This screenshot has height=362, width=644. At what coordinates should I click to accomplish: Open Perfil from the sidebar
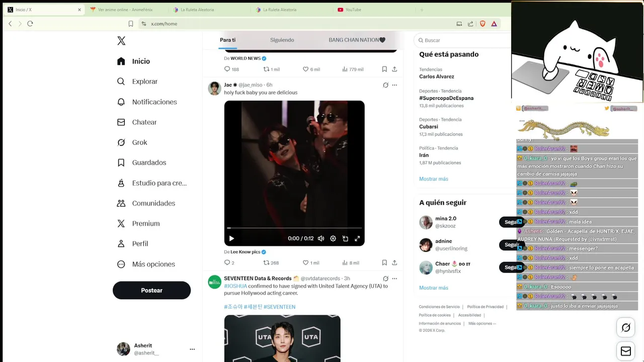coord(132,243)
